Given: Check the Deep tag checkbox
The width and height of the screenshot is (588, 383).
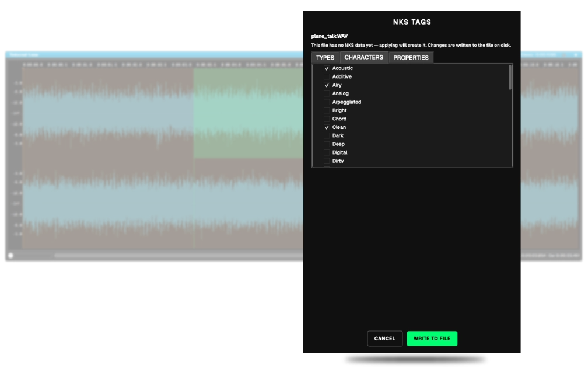Looking at the screenshot, I should pyautogui.click(x=327, y=144).
